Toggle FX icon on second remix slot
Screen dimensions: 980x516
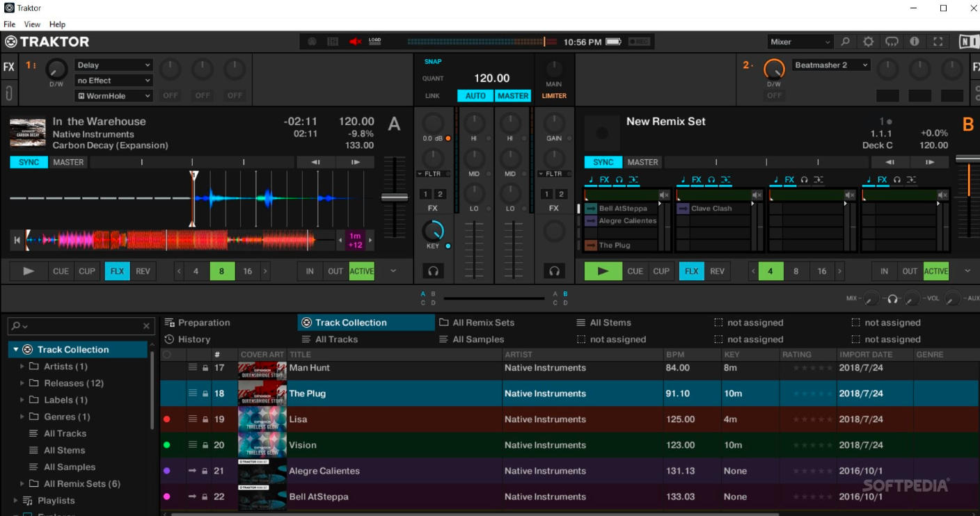click(x=697, y=180)
